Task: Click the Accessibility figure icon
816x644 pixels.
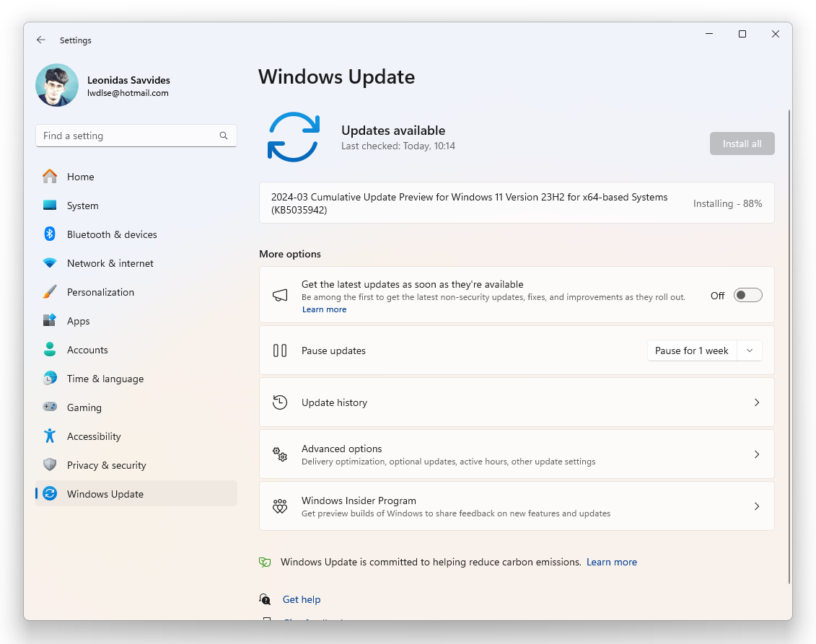Action: (x=50, y=436)
